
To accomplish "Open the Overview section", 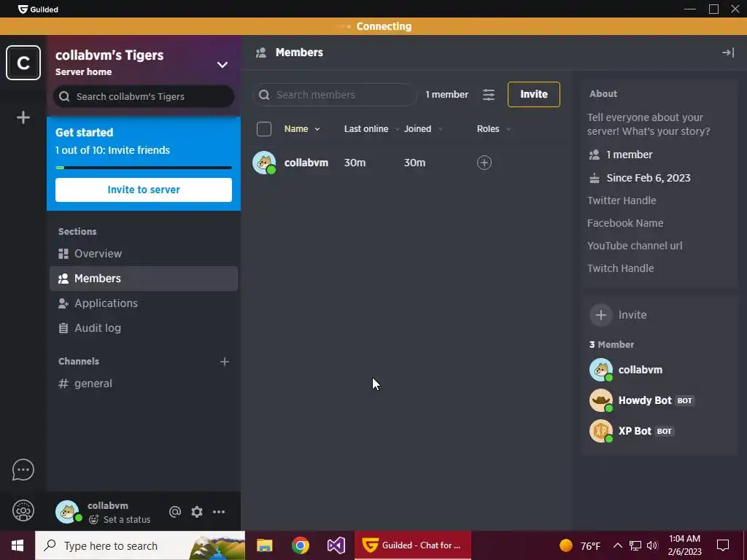I will coord(144,254).
